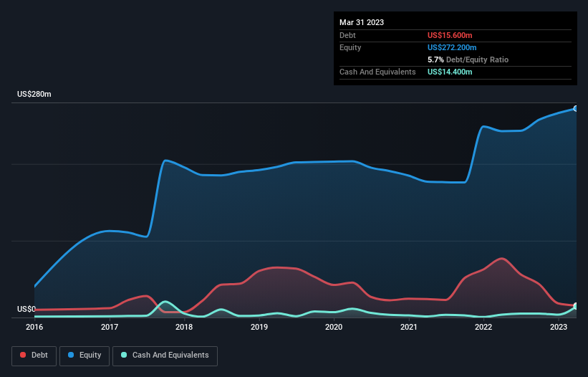Screen dimensions: 588x377
Task: Click the US$14.400m cash value
Action: click(450, 72)
